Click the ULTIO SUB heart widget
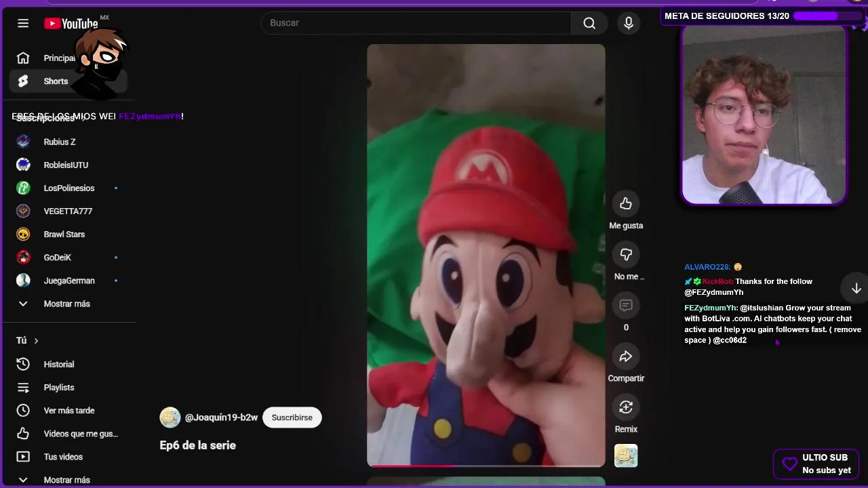The image size is (868, 488). (x=816, y=464)
